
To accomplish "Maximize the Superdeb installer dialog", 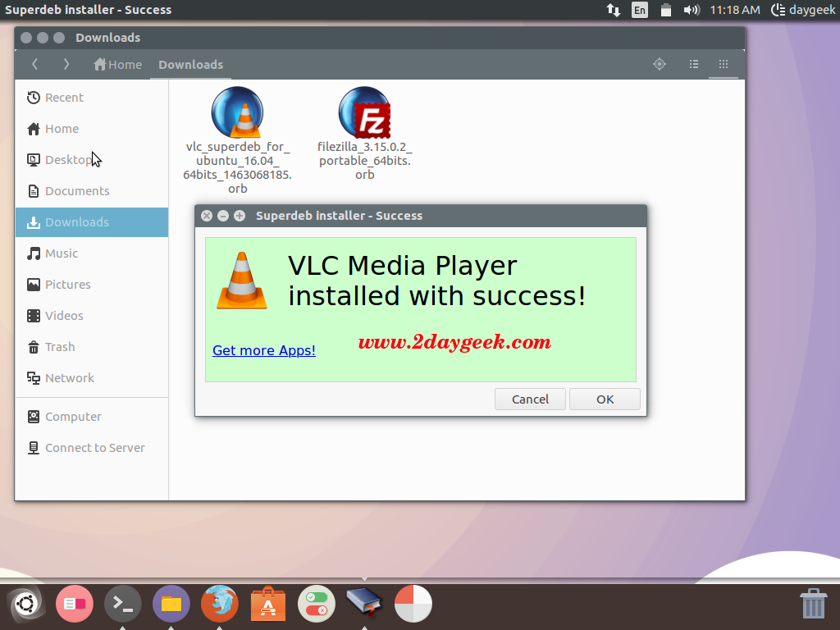I will pos(240,216).
